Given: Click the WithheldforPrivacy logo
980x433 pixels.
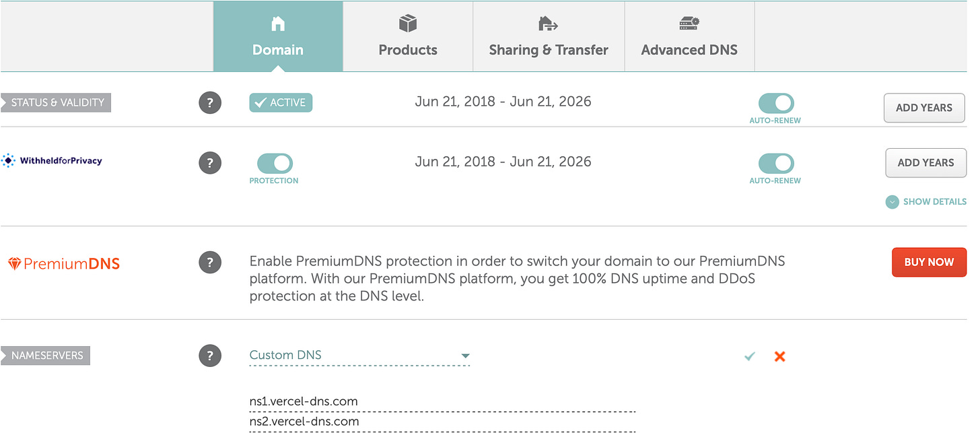Looking at the screenshot, I should (x=52, y=161).
